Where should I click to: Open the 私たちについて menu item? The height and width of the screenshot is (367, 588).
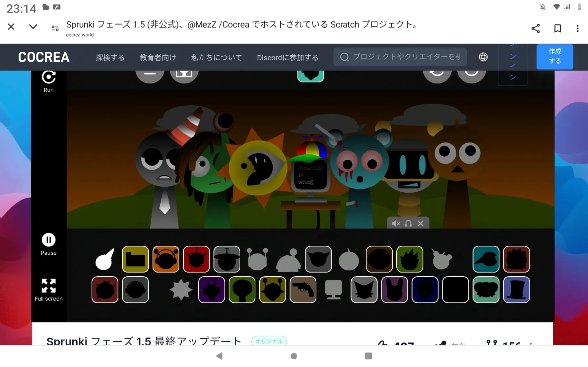point(217,58)
